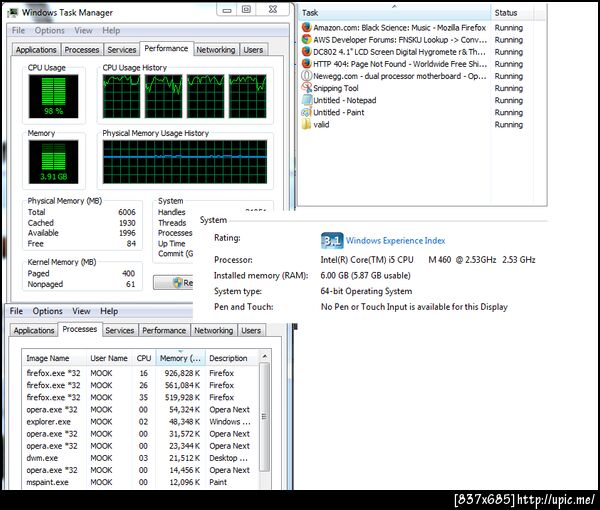This screenshot has height=510, width=600.
Task: Click the Firefox icon beside Amazon.com task
Action: point(307,27)
